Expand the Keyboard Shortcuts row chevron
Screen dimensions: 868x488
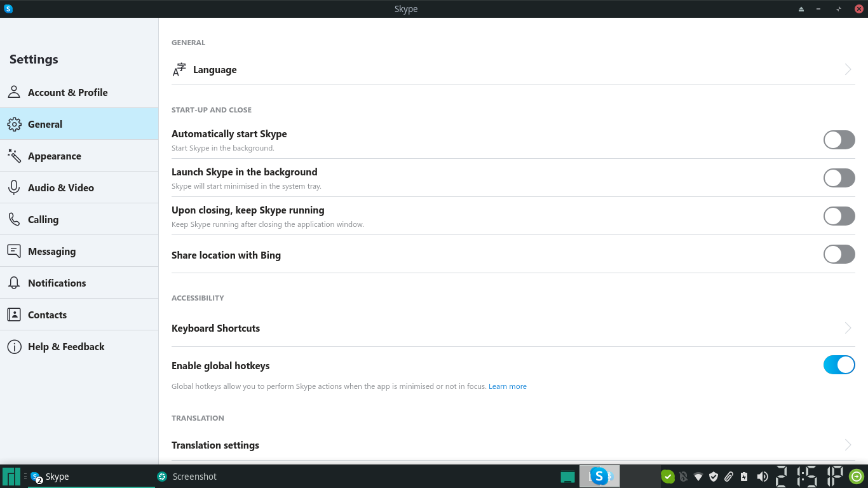pos(848,328)
